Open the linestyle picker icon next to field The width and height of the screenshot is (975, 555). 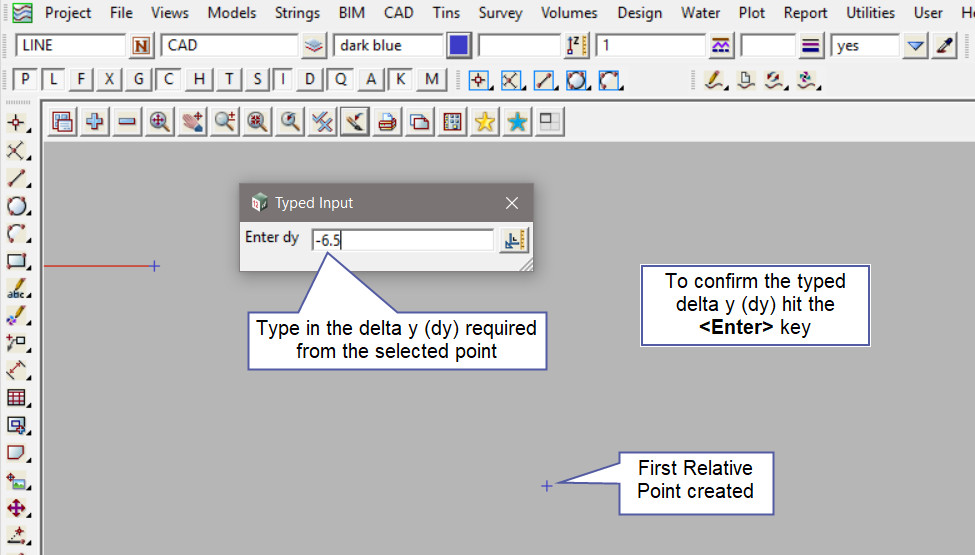720,46
